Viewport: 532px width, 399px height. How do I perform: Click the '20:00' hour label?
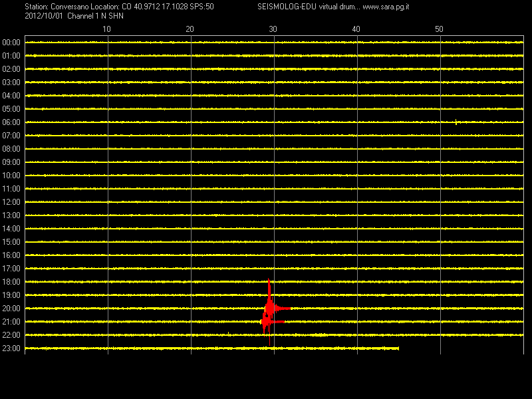(x=11, y=309)
